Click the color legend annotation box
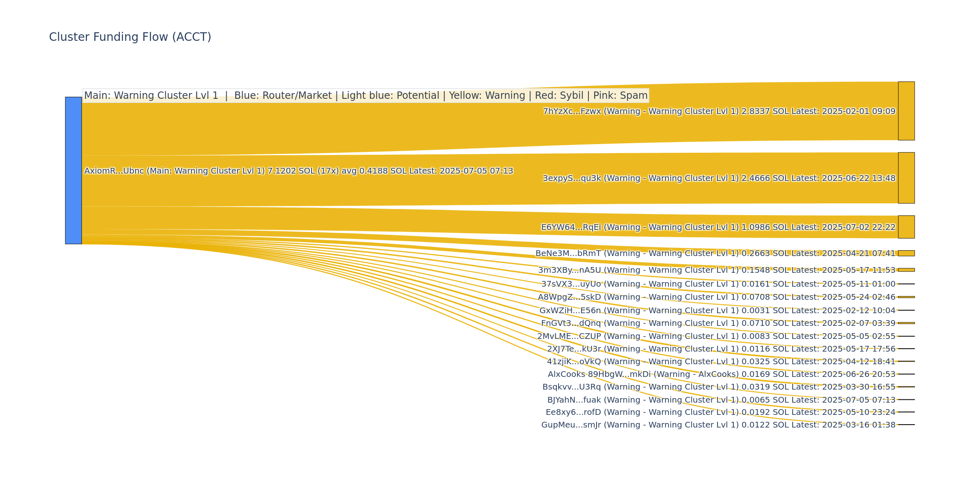The image size is (980, 490). tap(365, 96)
